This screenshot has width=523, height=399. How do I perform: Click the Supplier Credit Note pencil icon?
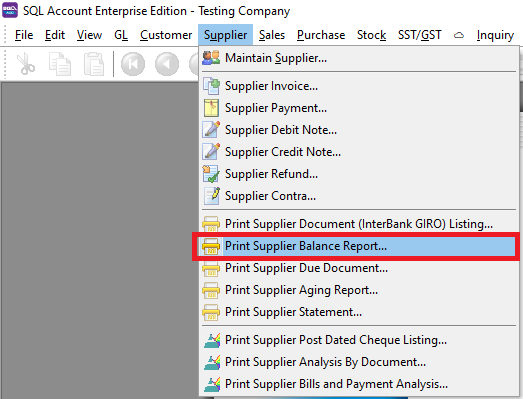coord(211,152)
